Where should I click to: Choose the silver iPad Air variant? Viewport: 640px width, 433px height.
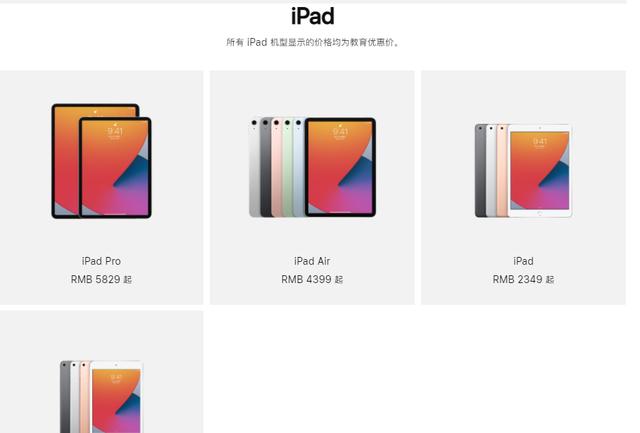(255, 167)
